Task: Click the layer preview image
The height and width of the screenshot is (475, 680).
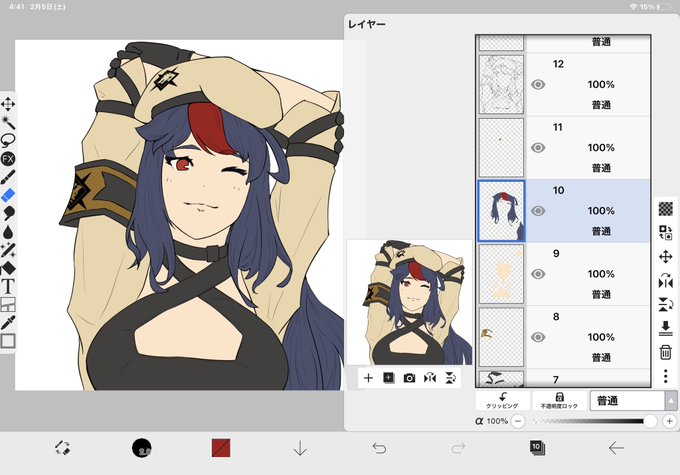Action: point(409,302)
